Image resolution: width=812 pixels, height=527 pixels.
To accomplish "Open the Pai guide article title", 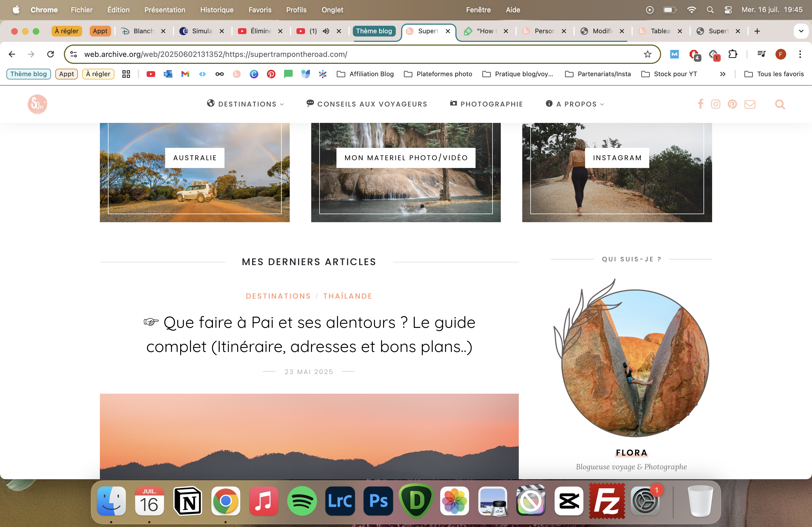I will click(309, 334).
